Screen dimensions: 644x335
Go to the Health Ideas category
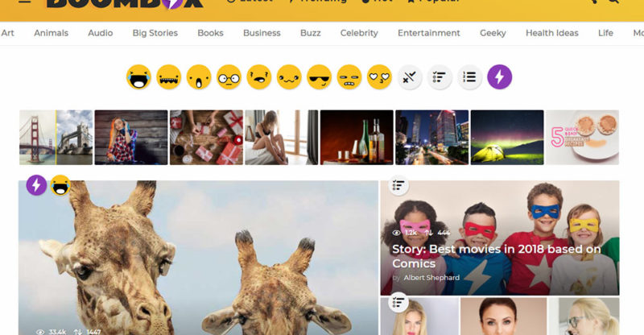[552, 33]
